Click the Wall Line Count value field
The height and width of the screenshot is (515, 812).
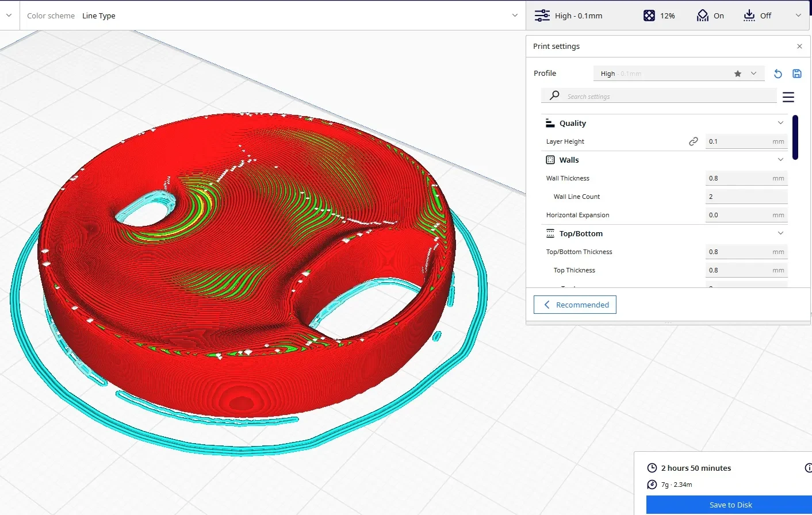pyautogui.click(x=746, y=197)
